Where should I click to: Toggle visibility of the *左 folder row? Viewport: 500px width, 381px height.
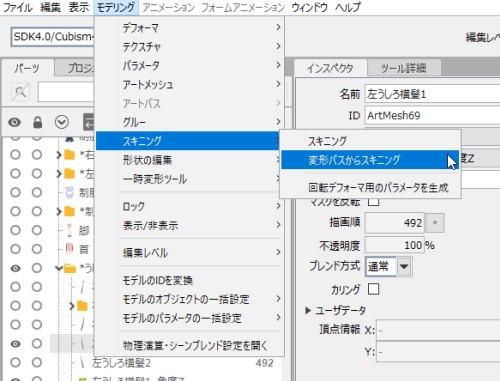pyautogui.click(x=15, y=173)
